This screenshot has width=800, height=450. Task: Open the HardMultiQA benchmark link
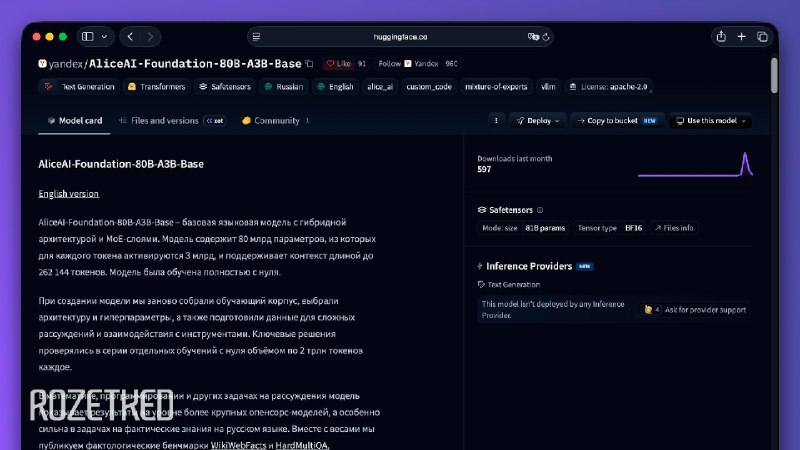(302, 445)
